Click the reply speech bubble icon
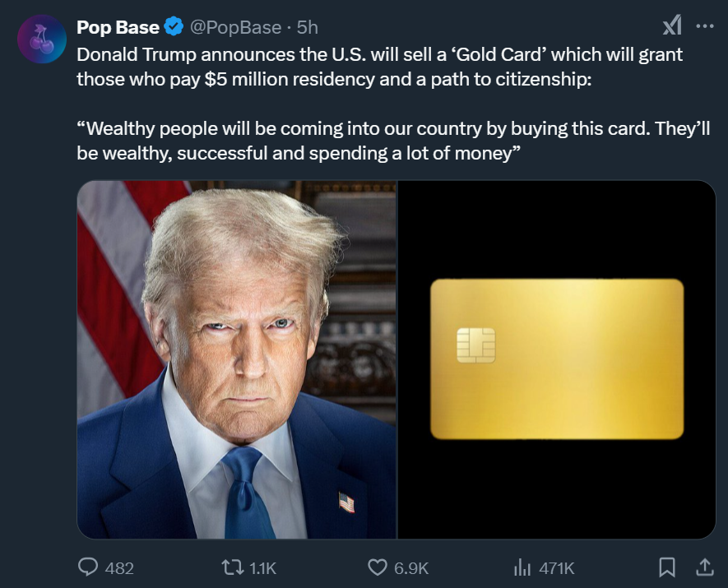 coord(88,567)
